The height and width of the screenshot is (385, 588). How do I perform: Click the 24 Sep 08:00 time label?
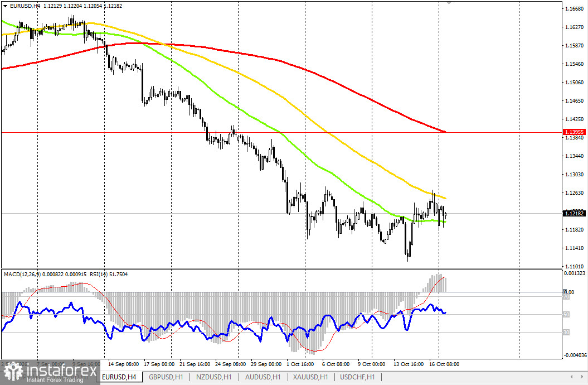coord(230,364)
